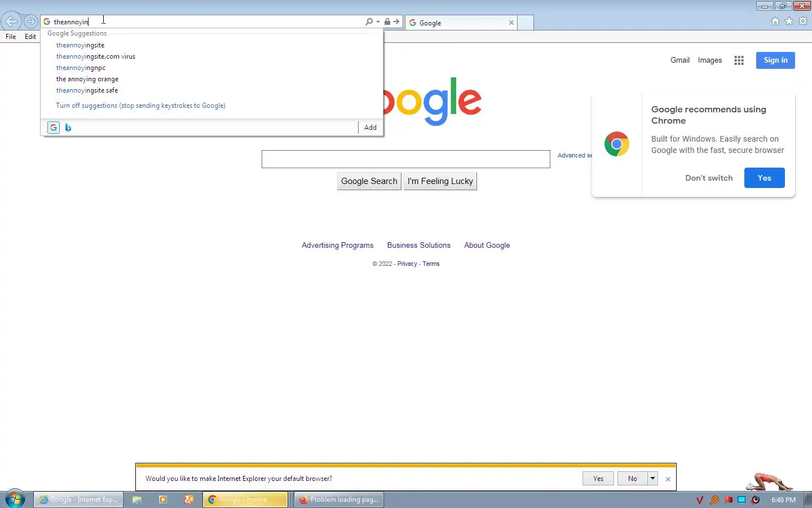
Task: Open Business Solutions link
Action: coord(418,245)
